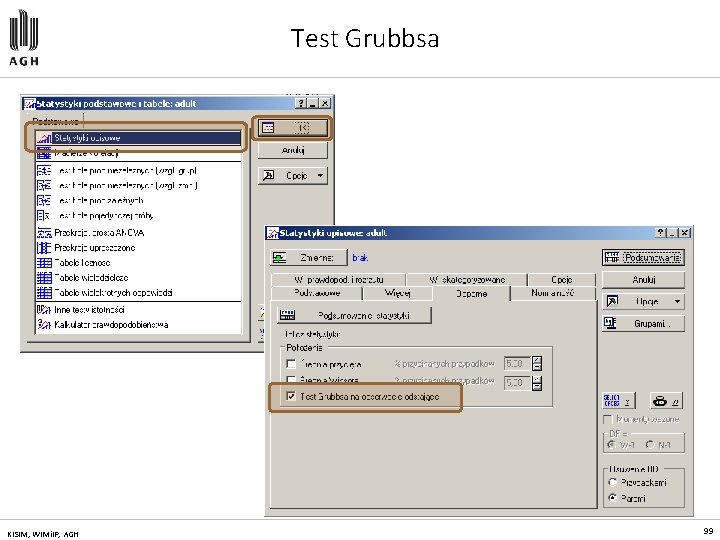Click Przekroje uproszczone icon
720x540 pixels.
click(44, 248)
